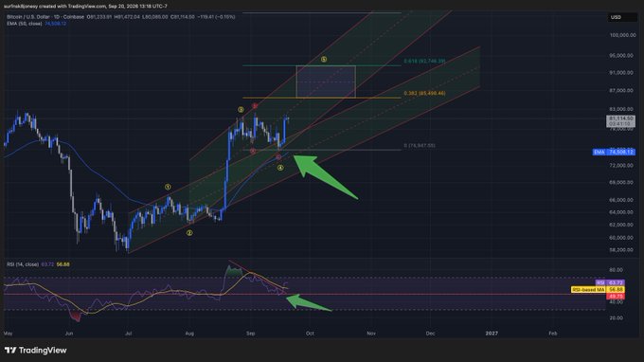Click the Sep label on time axis

tap(251, 334)
